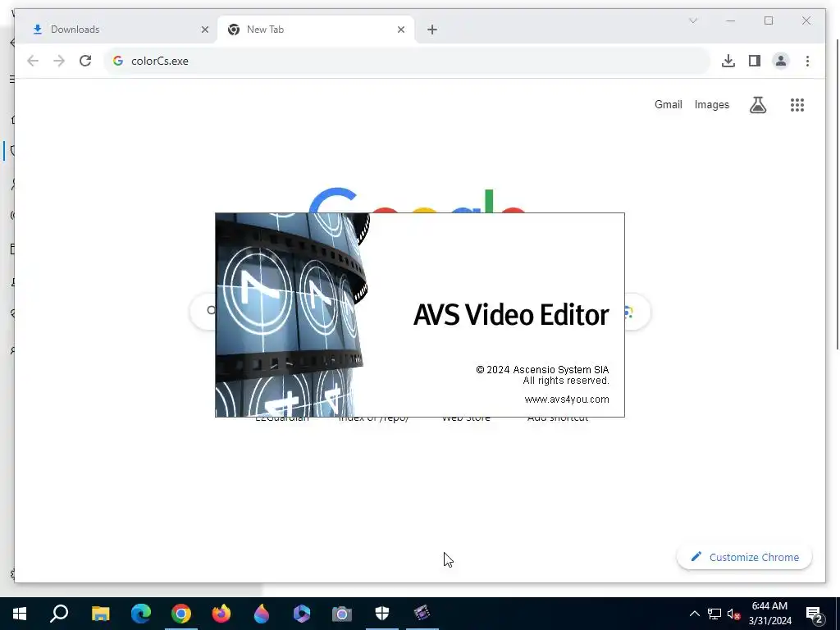Close the New Tab tab
This screenshot has width=840, height=630.
[400, 30]
